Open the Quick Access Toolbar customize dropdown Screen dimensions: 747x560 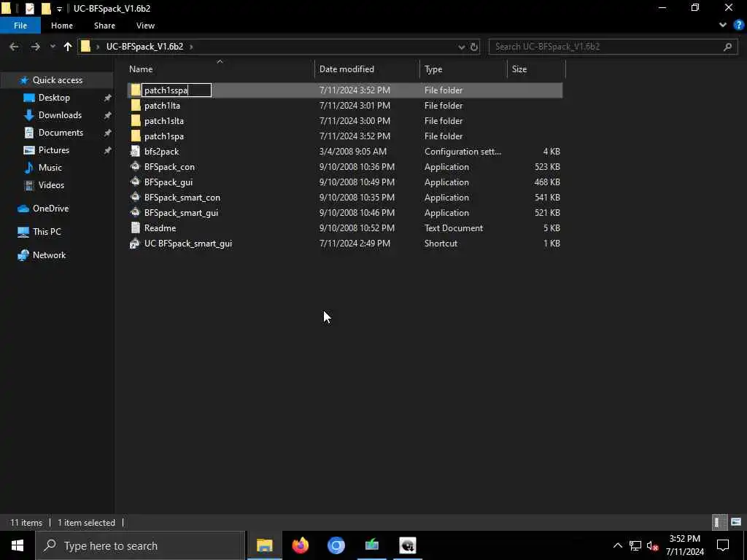(x=59, y=9)
